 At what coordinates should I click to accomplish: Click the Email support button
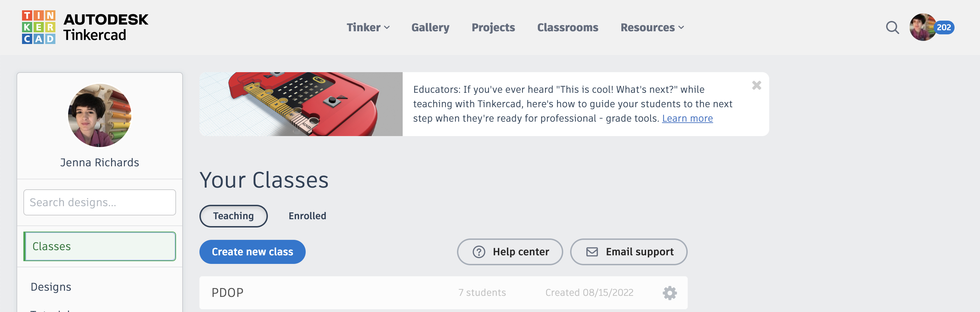(629, 252)
